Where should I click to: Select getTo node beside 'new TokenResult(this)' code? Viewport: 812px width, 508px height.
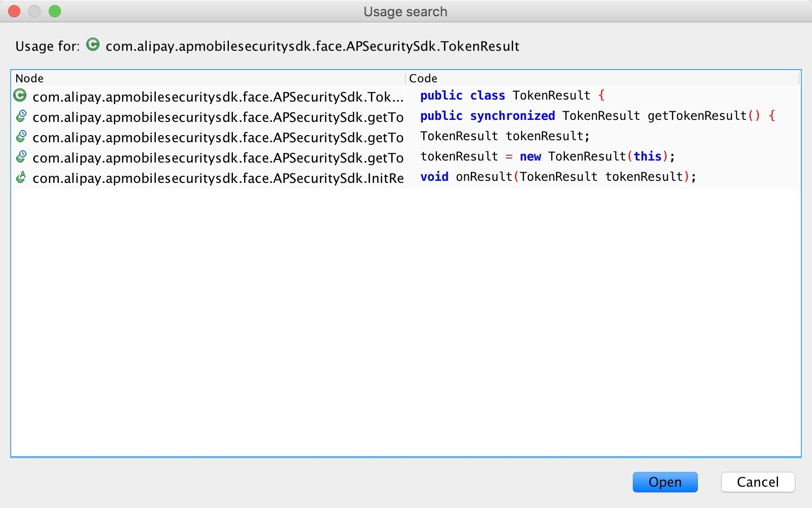pyautogui.click(x=218, y=157)
